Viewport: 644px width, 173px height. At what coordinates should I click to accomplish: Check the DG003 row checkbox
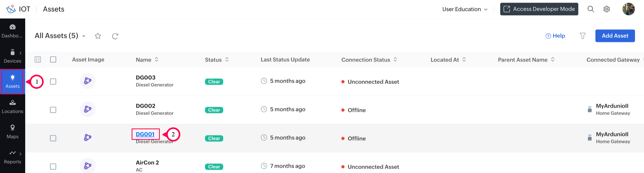point(53,81)
